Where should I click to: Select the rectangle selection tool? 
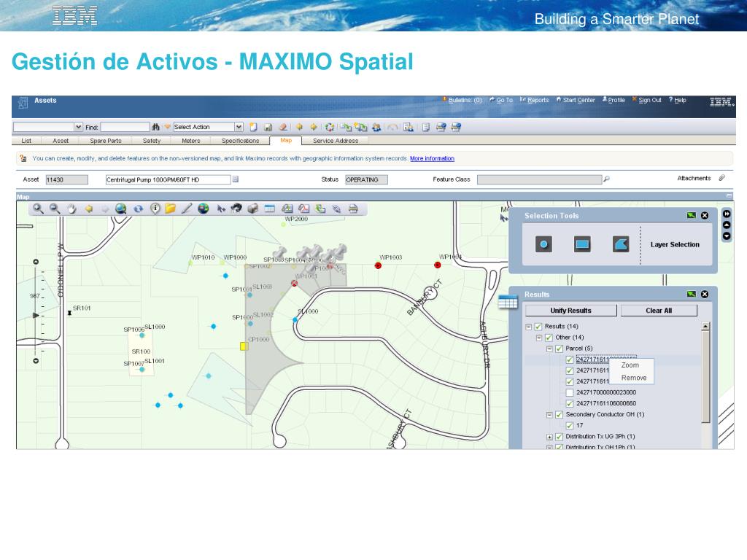pos(582,244)
